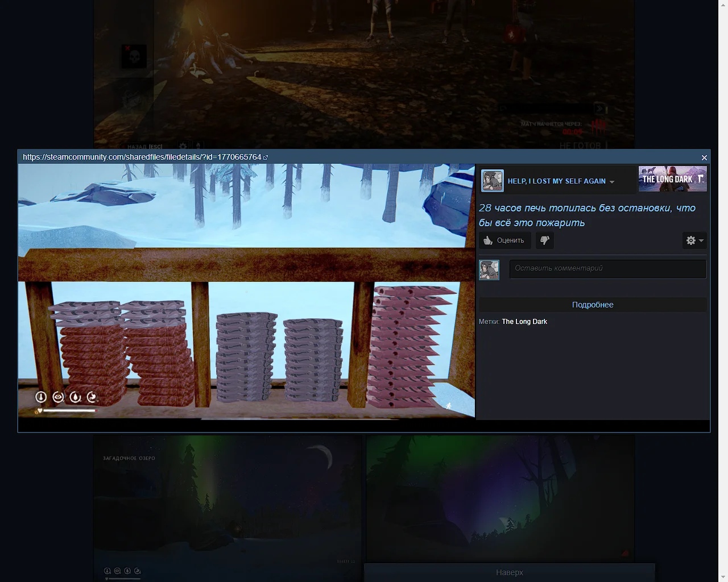Open The Long Dark game banner

(x=672, y=178)
